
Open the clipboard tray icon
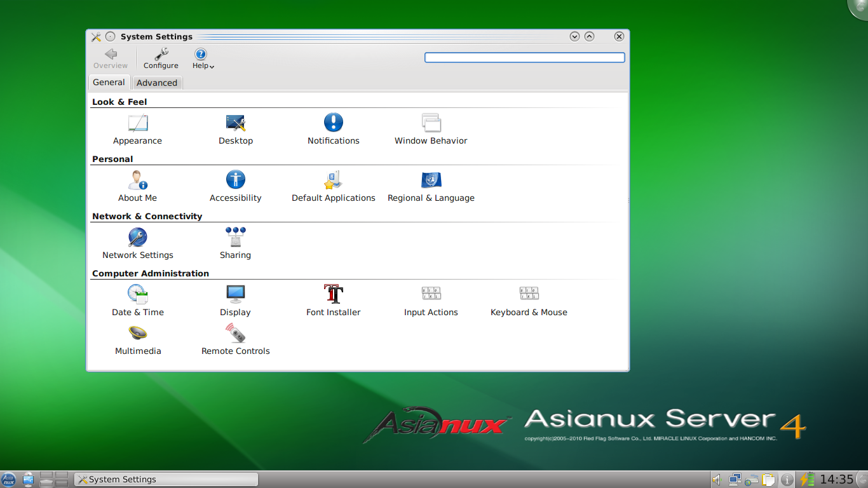point(770,480)
